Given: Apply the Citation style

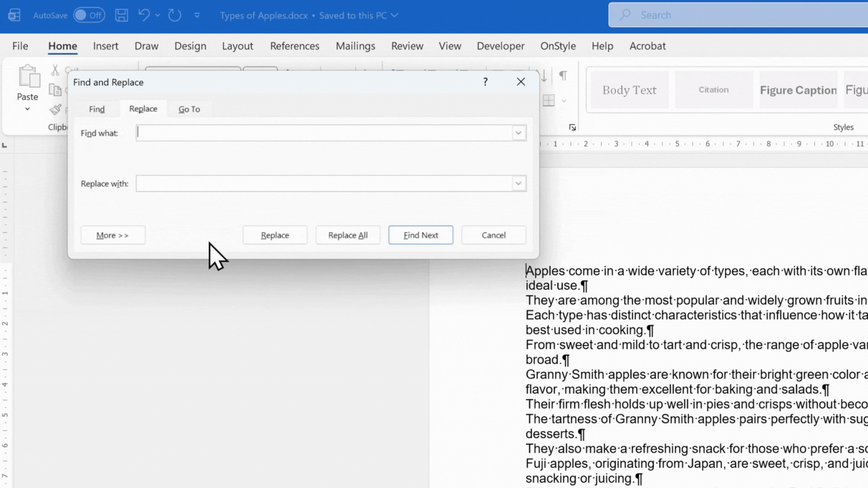Looking at the screenshot, I should click(714, 89).
